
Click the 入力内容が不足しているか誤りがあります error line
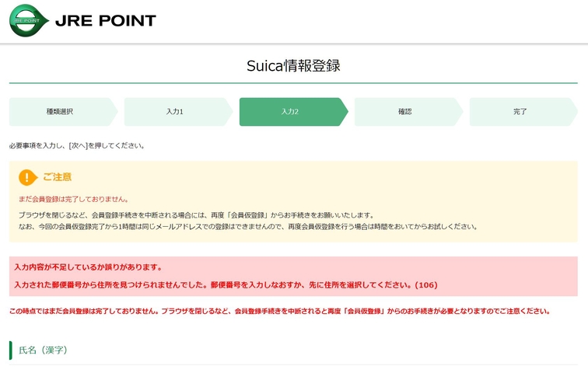88,267
